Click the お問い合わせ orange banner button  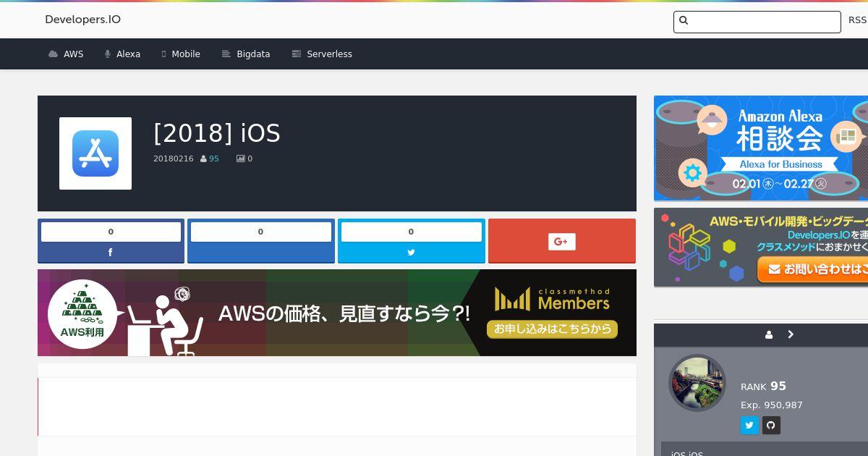[813, 269]
